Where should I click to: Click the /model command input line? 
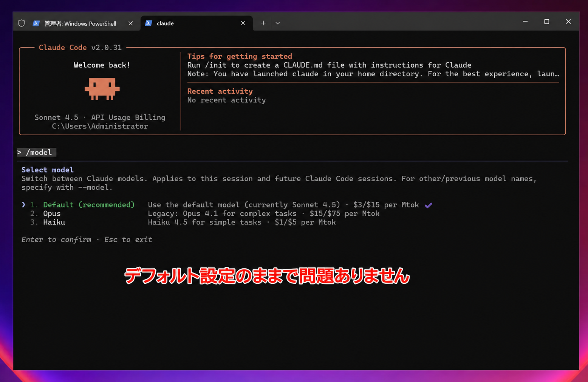[37, 152]
